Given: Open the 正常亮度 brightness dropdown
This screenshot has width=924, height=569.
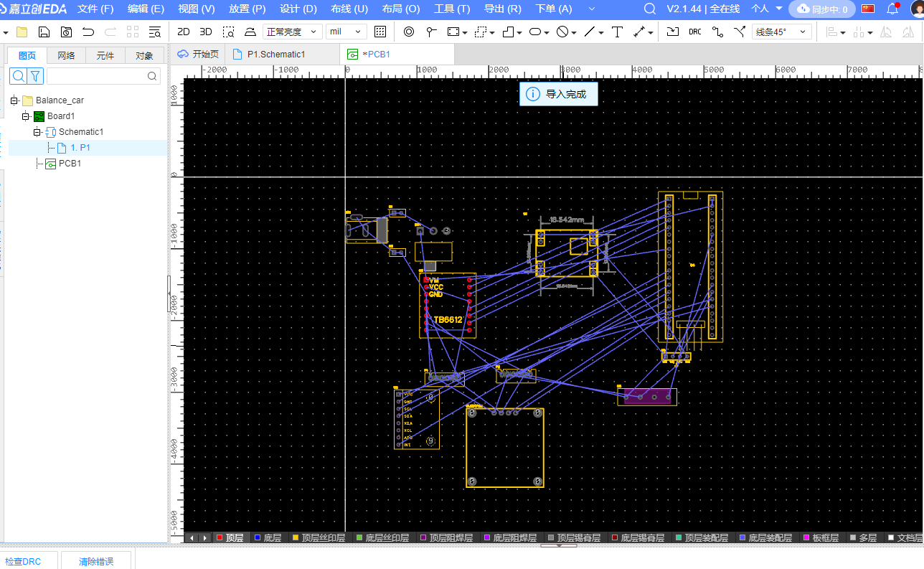Looking at the screenshot, I should (292, 32).
